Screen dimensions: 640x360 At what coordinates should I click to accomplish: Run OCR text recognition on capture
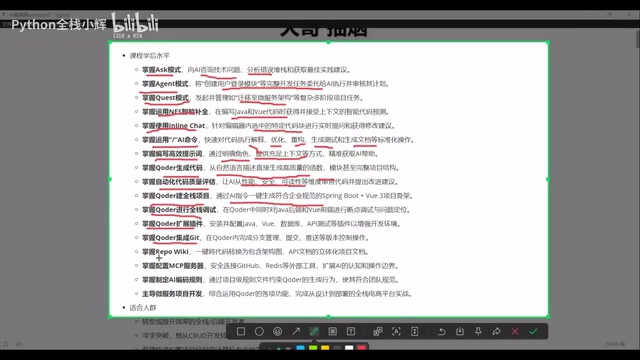pyautogui.click(x=396, y=331)
